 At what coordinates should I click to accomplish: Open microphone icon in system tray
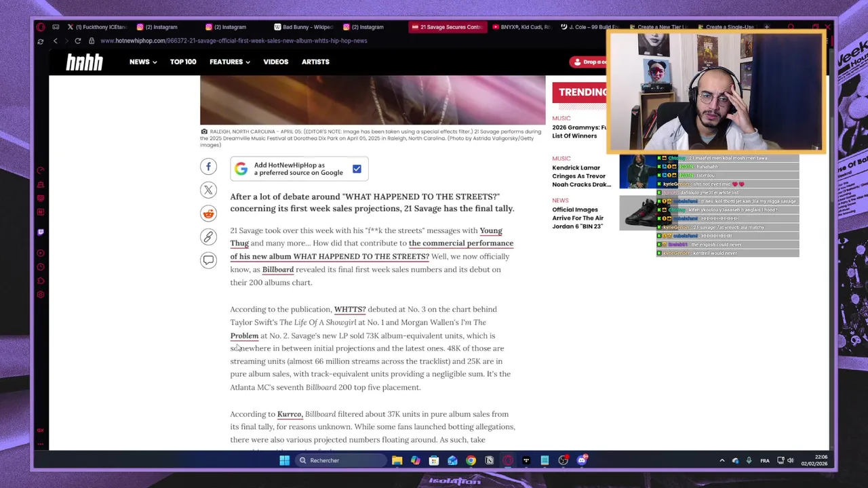749,460
